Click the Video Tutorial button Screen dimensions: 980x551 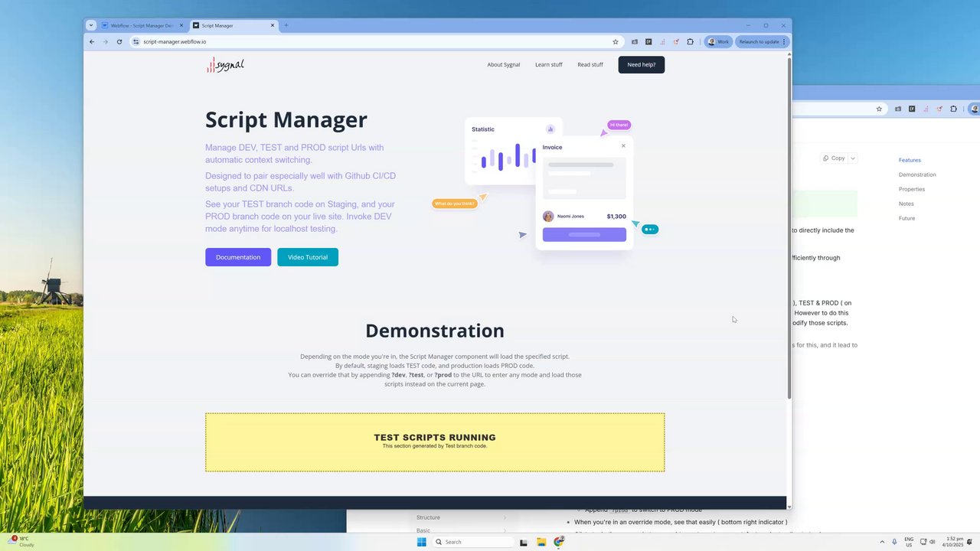(308, 257)
